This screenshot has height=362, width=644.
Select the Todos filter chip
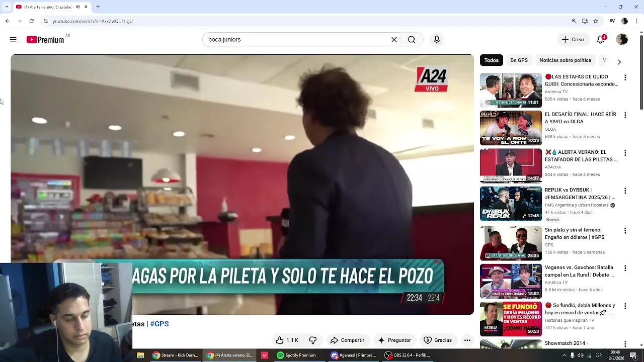tap(492, 60)
